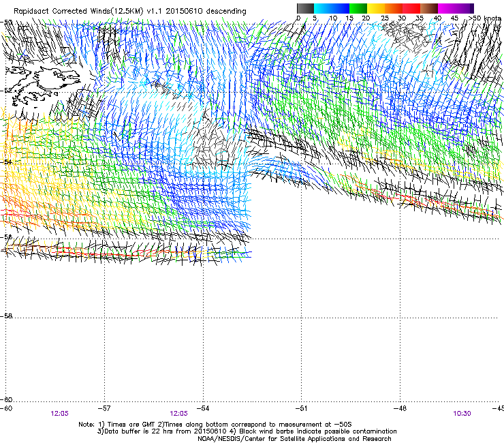Screen dimensions: 504x443
Task: Click the 'Data buffer is 22 hrs' note line
Action: tap(247, 431)
